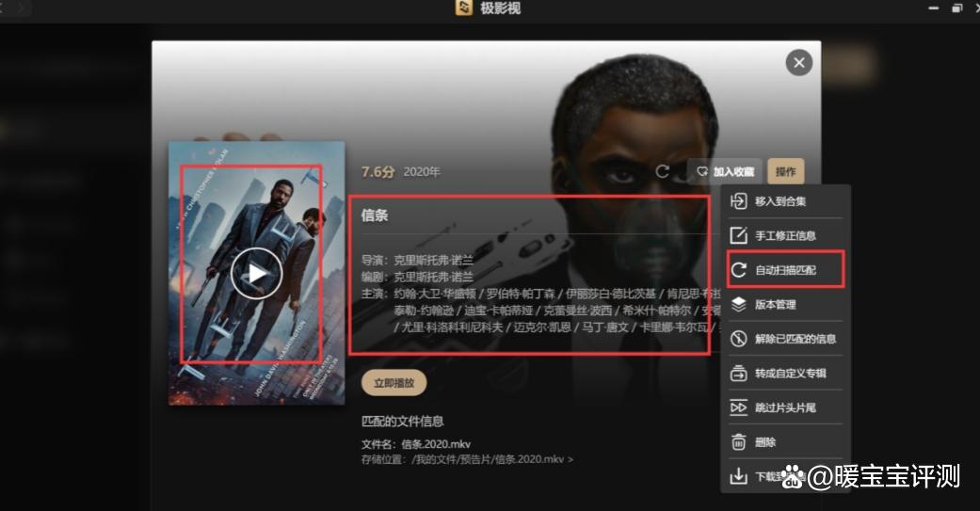Click the 版本管理 layers icon
Viewport: 980px width, 511px height.
[x=739, y=304]
